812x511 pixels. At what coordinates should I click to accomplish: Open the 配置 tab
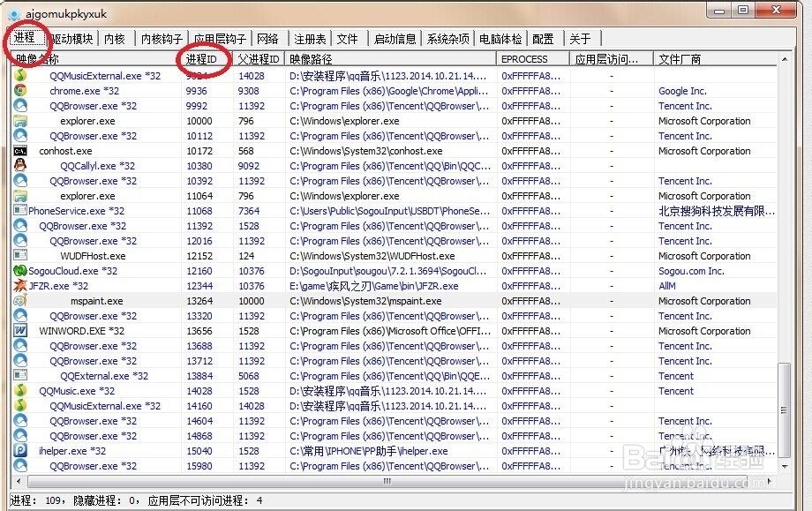pos(543,39)
